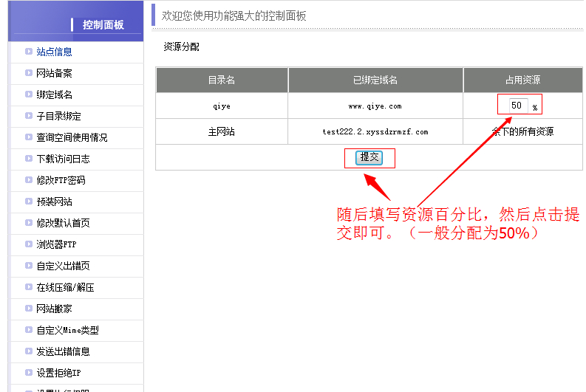Click the arrow icon beside 发送出错信息
Image resolution: width=586 pixels, height=392 pixels.
click(x=29, y=351)
